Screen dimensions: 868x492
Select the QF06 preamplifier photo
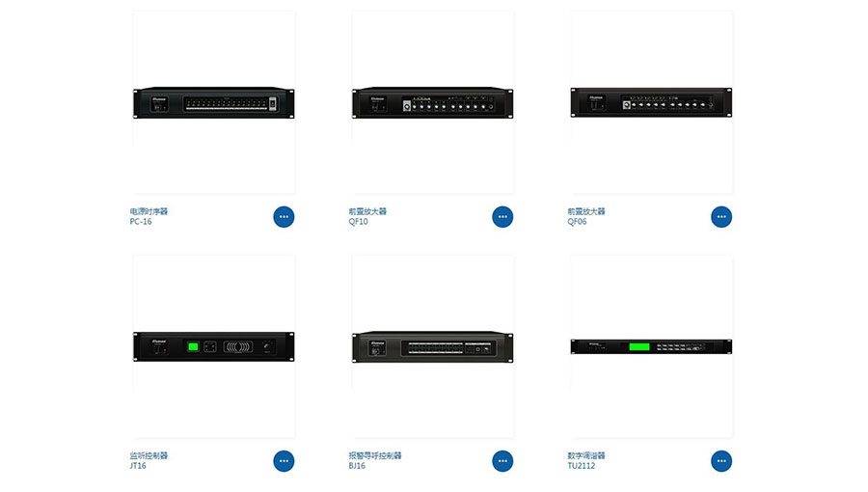[x=651, y=102]
